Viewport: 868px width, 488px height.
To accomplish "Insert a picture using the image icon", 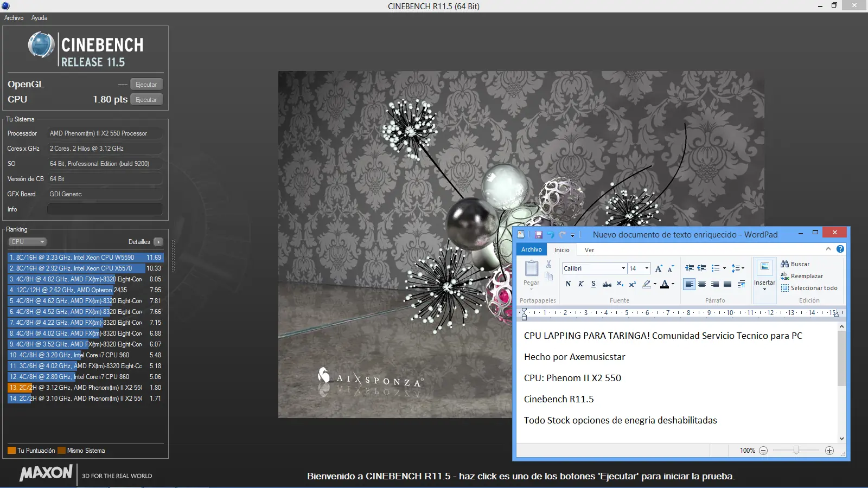I will pos(764,267).
